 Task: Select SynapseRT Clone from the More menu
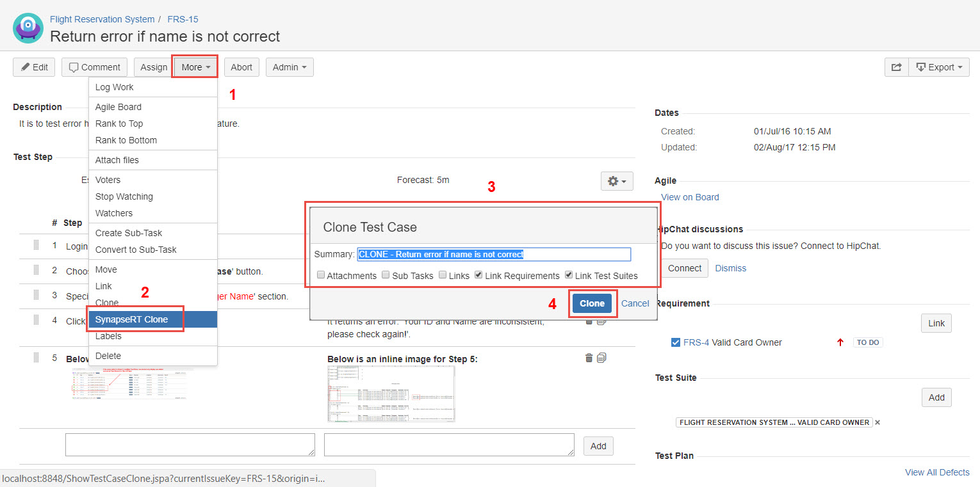[x=131, y=319]
